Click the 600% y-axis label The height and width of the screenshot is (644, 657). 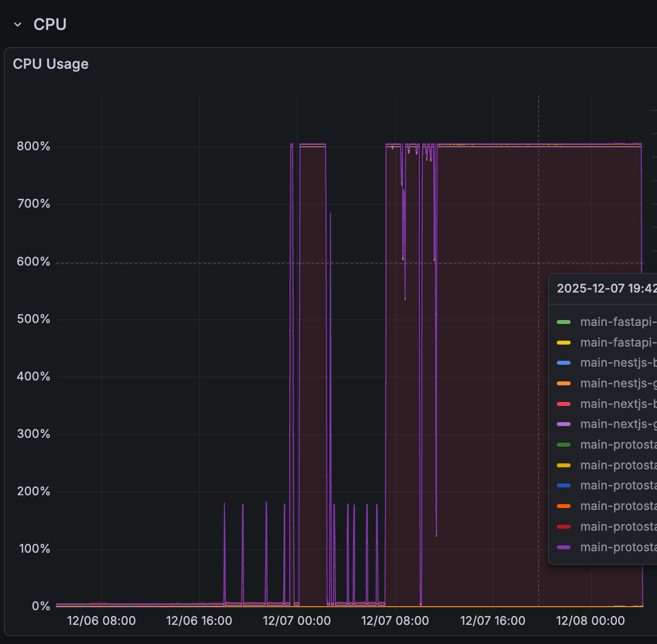tap(33, 262)
